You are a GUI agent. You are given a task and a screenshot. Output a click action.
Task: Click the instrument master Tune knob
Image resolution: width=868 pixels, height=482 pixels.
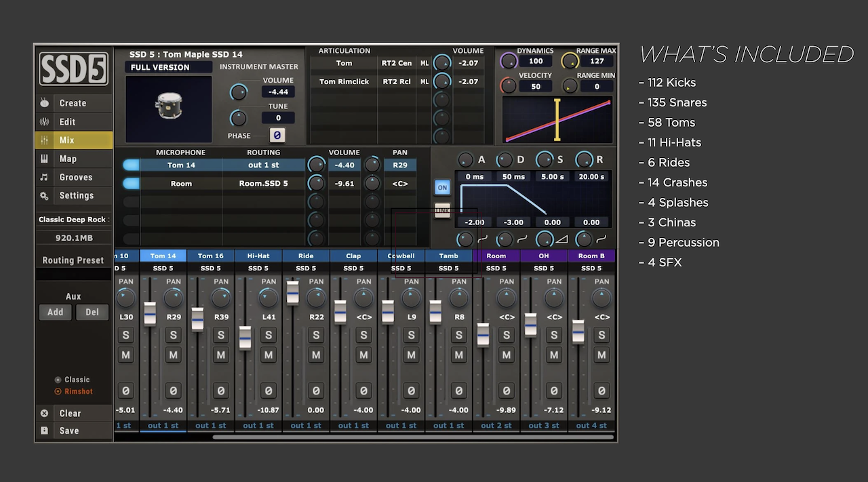(239, 118)
